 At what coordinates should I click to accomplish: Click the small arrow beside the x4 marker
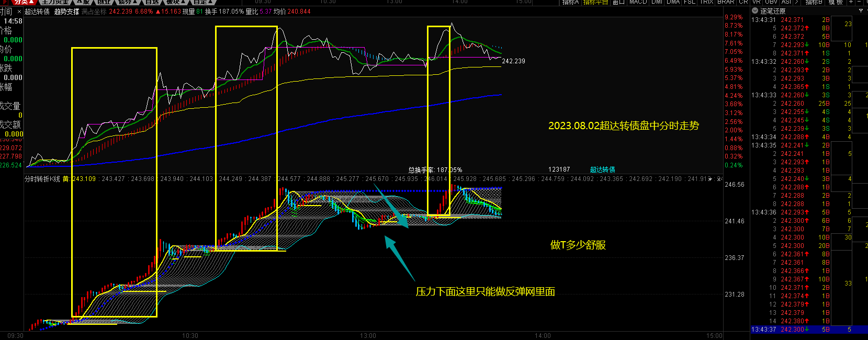711,179
